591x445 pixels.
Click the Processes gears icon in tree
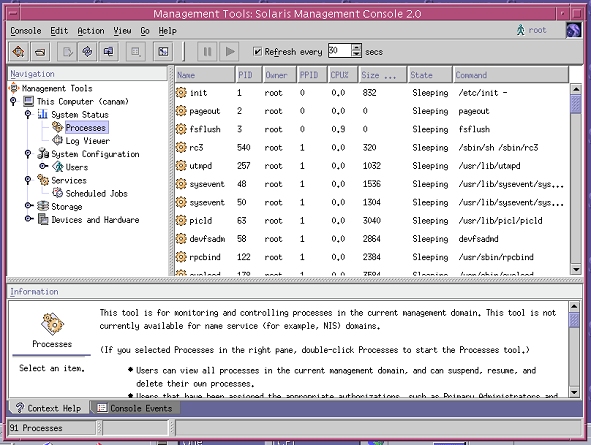tap(58, 127)
